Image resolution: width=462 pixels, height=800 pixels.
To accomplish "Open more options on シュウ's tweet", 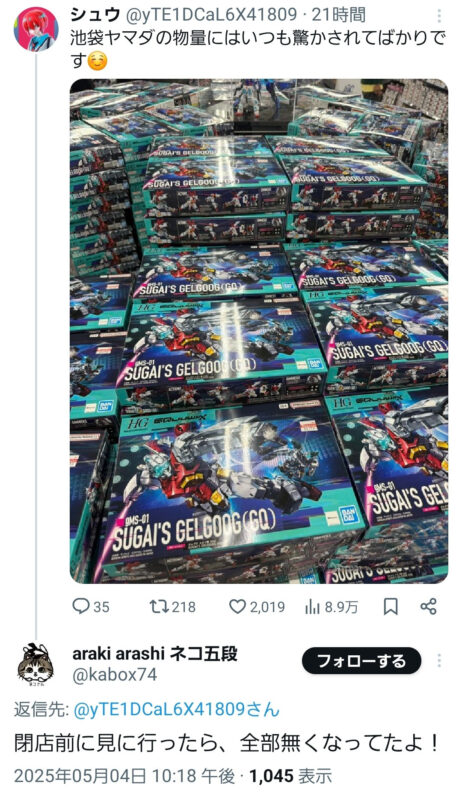I will (x=439, y=16).
